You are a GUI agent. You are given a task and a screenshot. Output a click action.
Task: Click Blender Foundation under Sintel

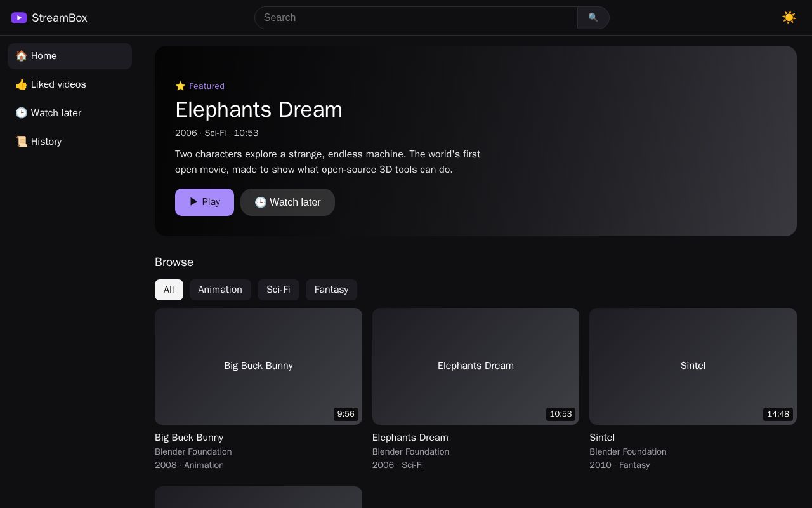point(628,451)
